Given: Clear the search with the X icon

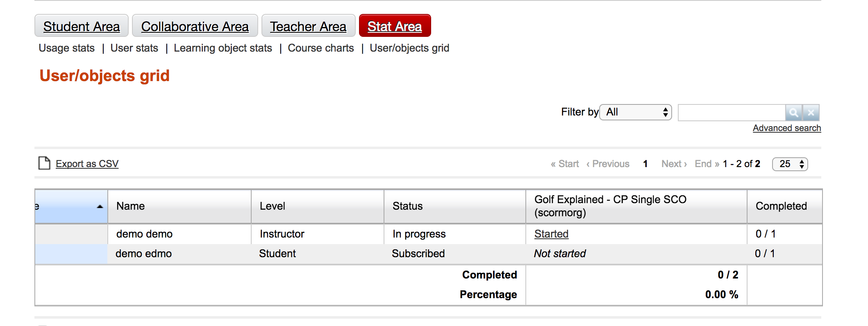Looking at the screenshot, I should [x=811, y=113].
